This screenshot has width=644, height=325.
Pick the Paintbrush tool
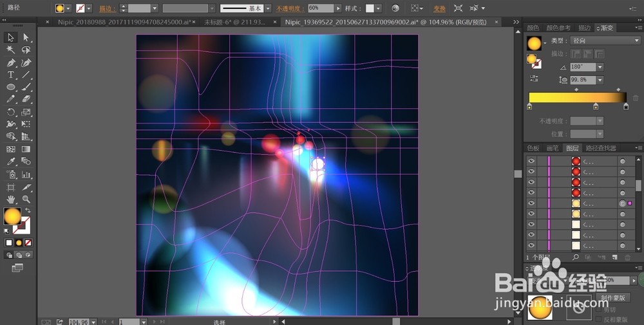click(26, 87)
